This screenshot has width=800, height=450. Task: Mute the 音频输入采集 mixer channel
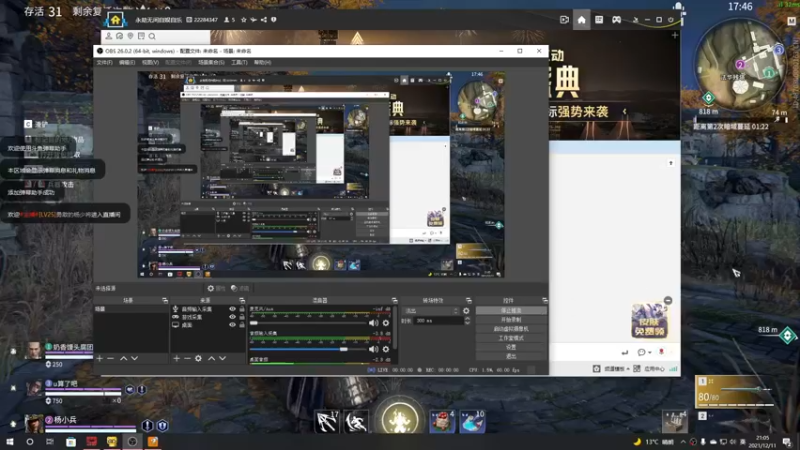tap(373, 349)
